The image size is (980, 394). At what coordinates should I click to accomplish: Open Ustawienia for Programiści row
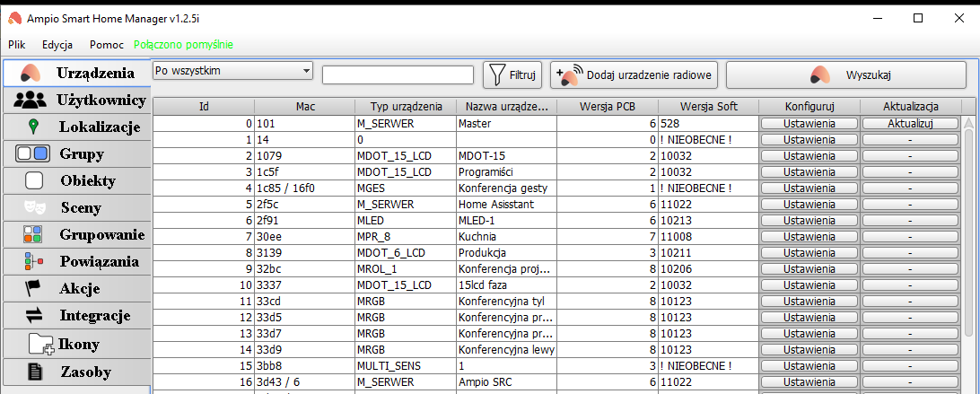click(809, 172)
